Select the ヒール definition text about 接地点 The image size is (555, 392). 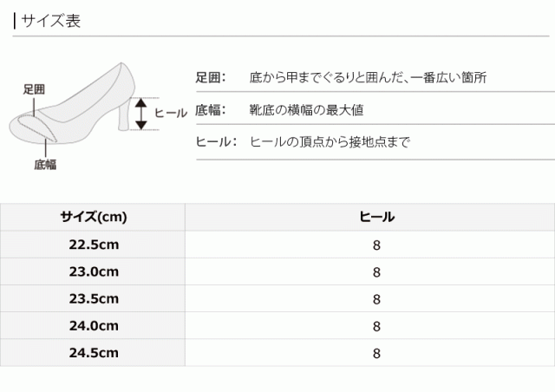point(329,141)
